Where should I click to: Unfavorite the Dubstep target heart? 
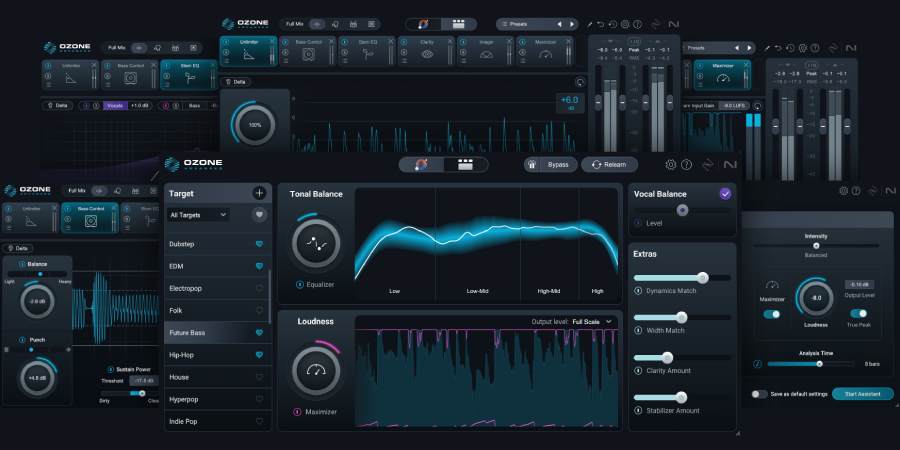point(259,245)
